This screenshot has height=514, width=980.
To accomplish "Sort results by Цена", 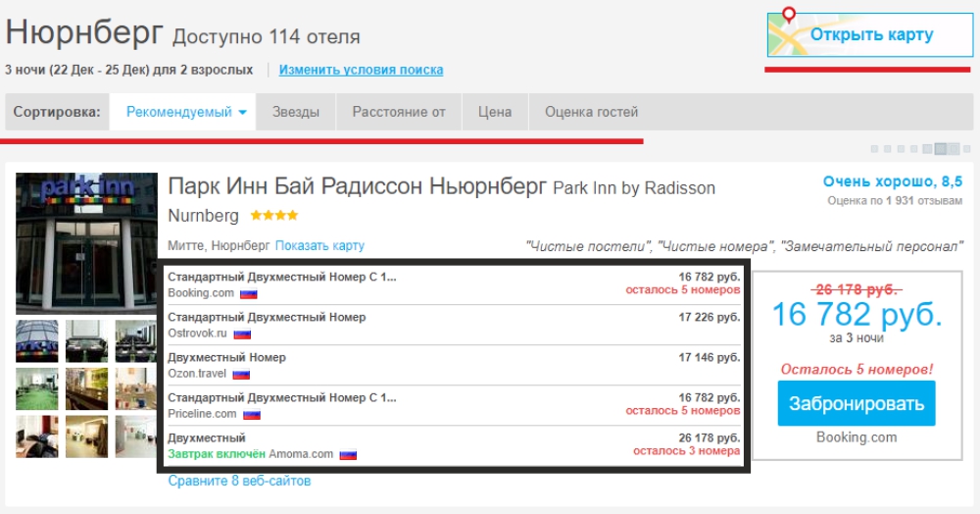I will (x=495, y=112).
